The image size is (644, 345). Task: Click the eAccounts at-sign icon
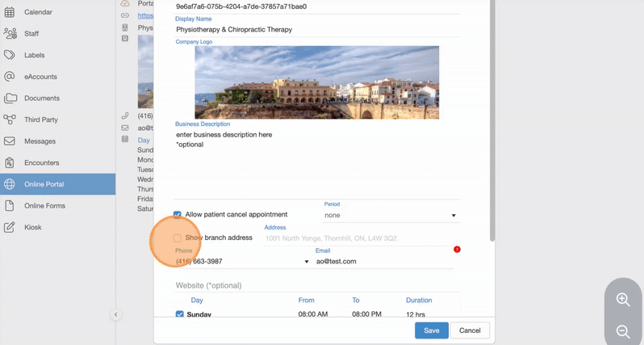(x=10, y=77)
